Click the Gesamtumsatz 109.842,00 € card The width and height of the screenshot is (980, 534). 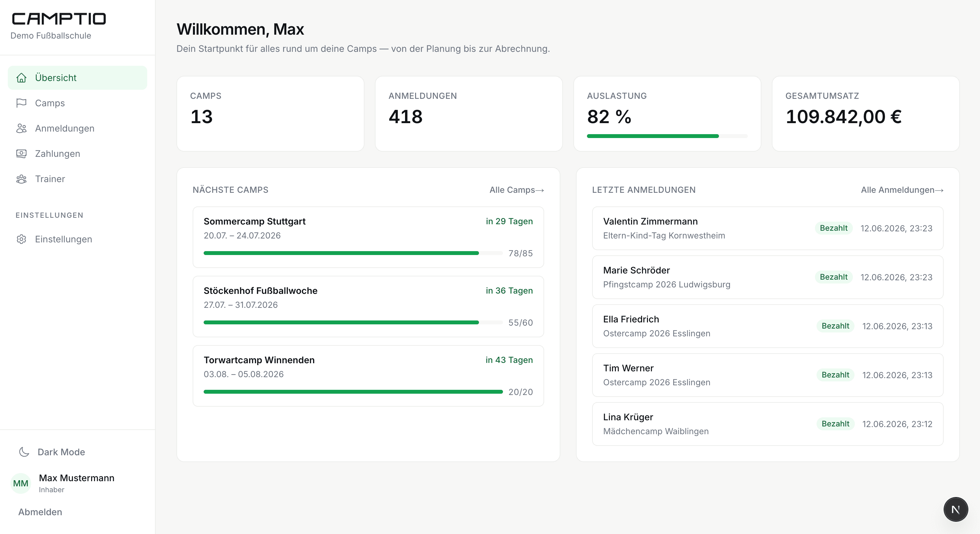click(x=866, y=114)
